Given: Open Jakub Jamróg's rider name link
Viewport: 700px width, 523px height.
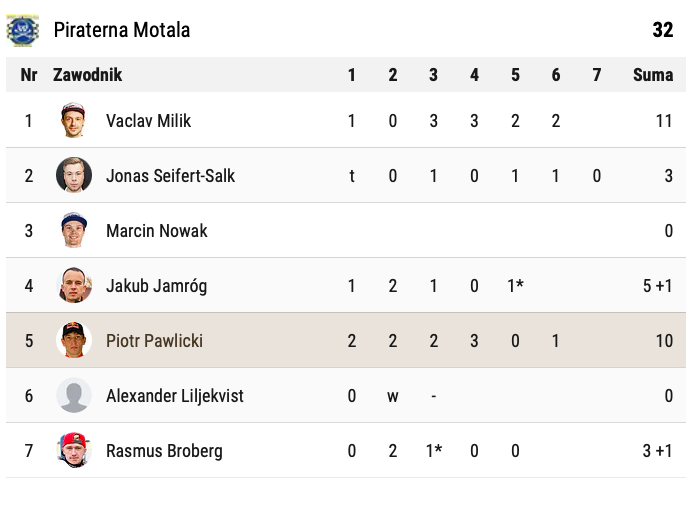Looking at the screenshot, I should [156, 286].
